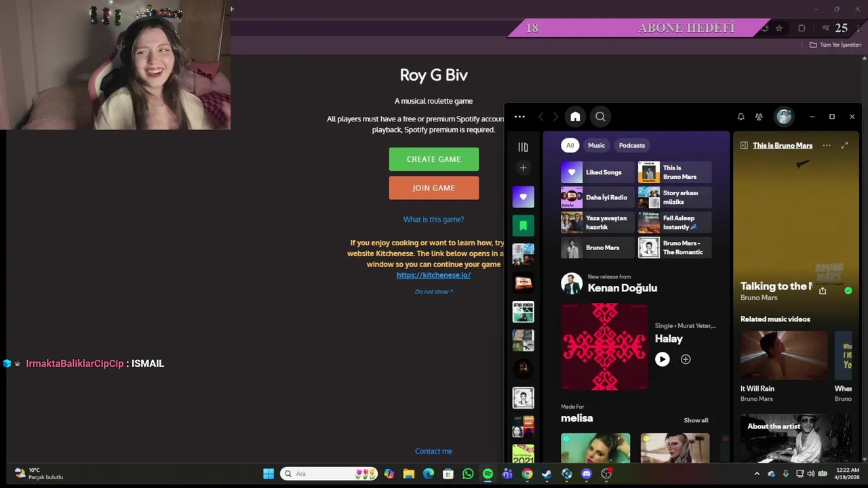868x488 pixels.
Task: Open This Is Bruno Mars tile
Action: 675,172
